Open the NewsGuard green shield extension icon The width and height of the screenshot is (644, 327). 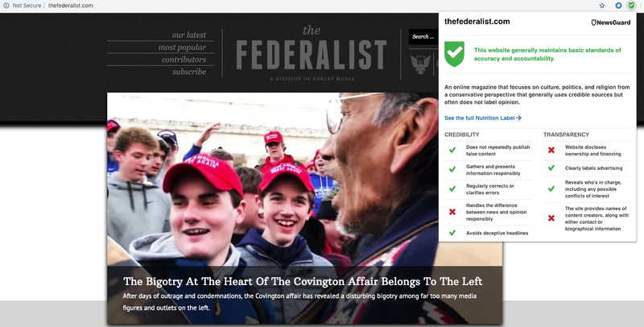(x=631, y=6)
